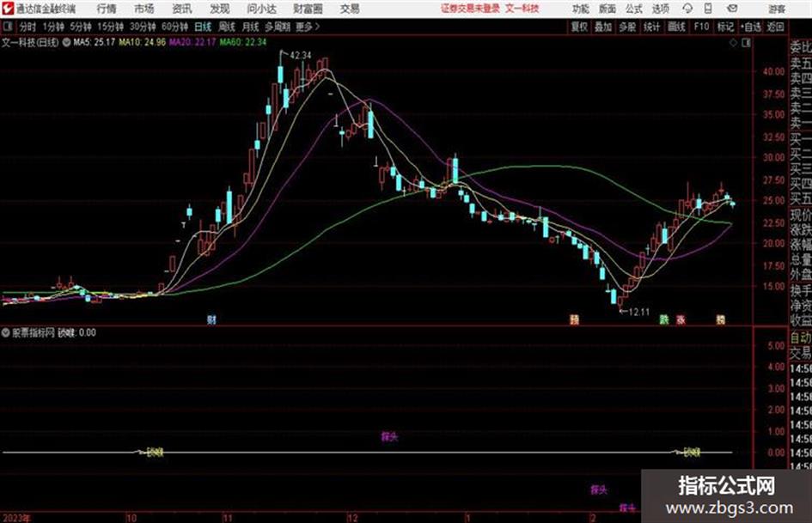Open the 选项 menu
Screen dimensions: 812x523
pyautogui.click(x=661, y=9)
